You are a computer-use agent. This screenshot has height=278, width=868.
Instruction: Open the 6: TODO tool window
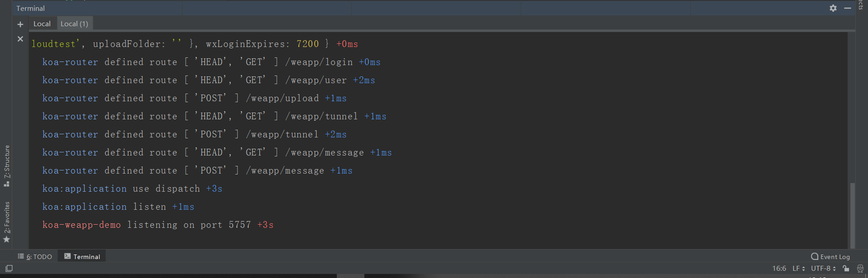coord(35,257)
